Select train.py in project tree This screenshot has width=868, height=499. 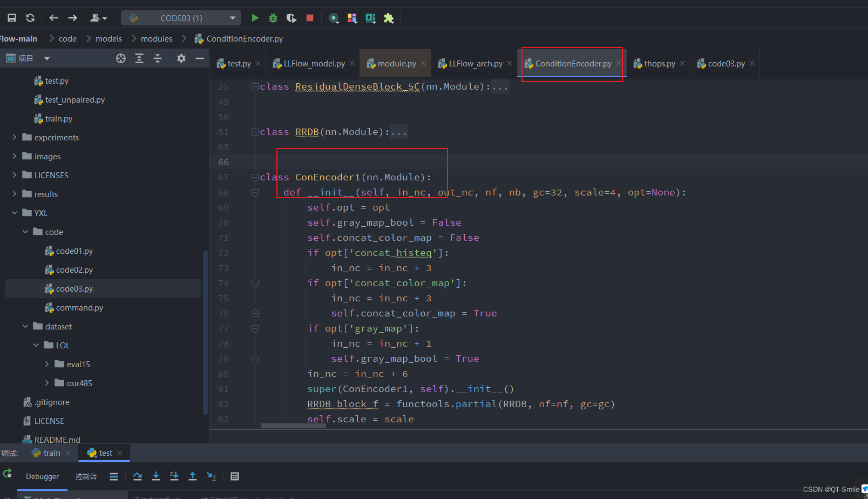click(53, 119)
